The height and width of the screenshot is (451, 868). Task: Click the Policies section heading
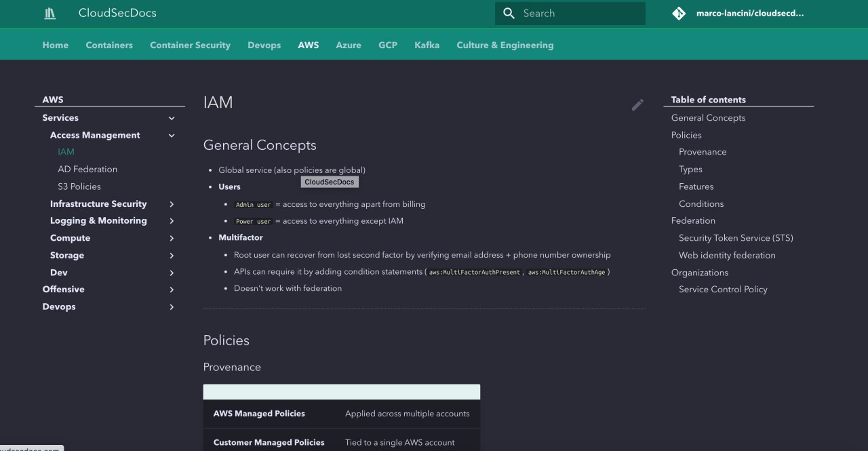click(226, 340)
